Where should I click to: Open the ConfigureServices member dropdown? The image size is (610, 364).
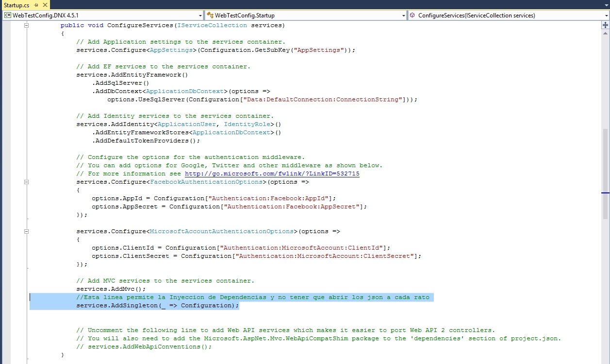[x=509, y=16]
